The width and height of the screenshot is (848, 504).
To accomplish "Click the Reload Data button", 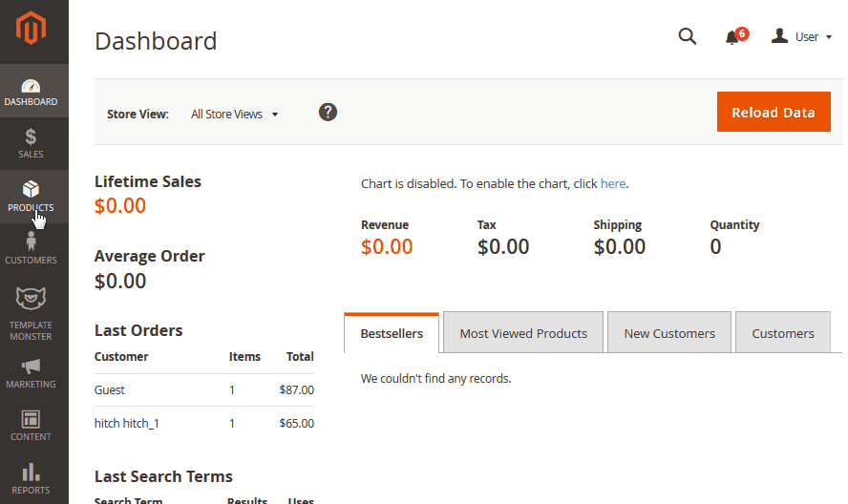I will (x=774, y=112).
